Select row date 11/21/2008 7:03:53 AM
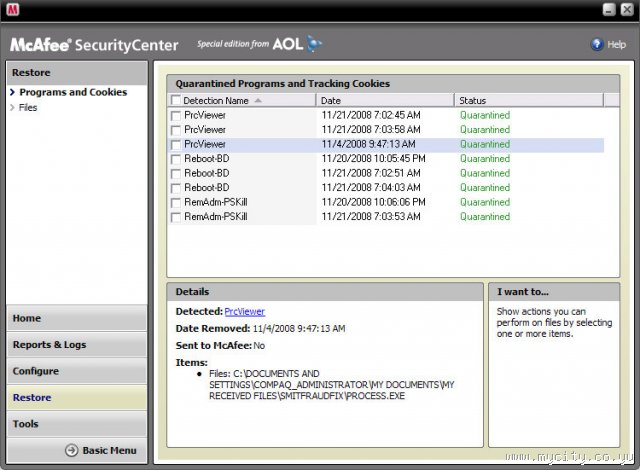 (371, 217)
